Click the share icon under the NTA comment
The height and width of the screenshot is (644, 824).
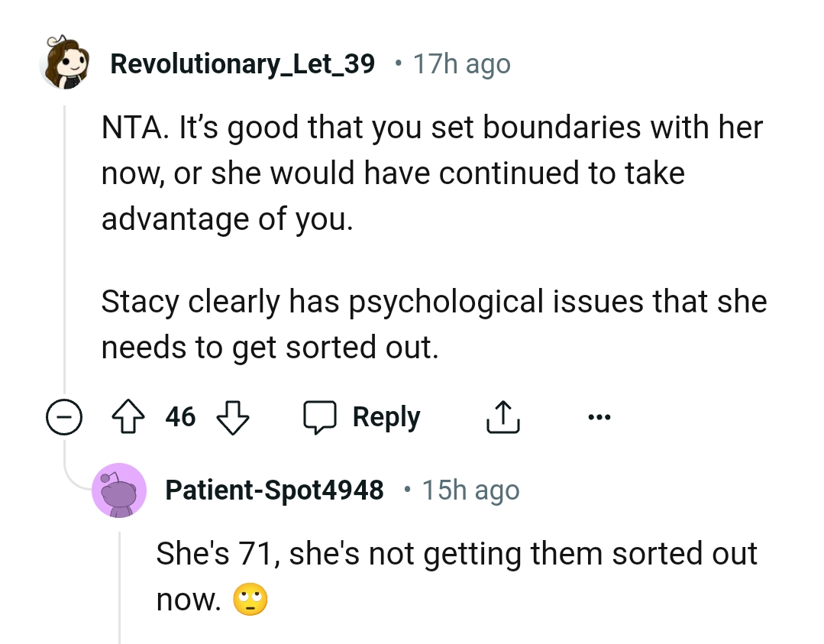tap(502, 416)
